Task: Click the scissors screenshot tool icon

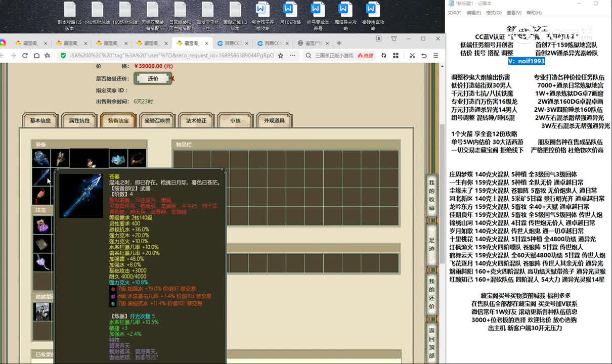Action: (x=412, y=56)
